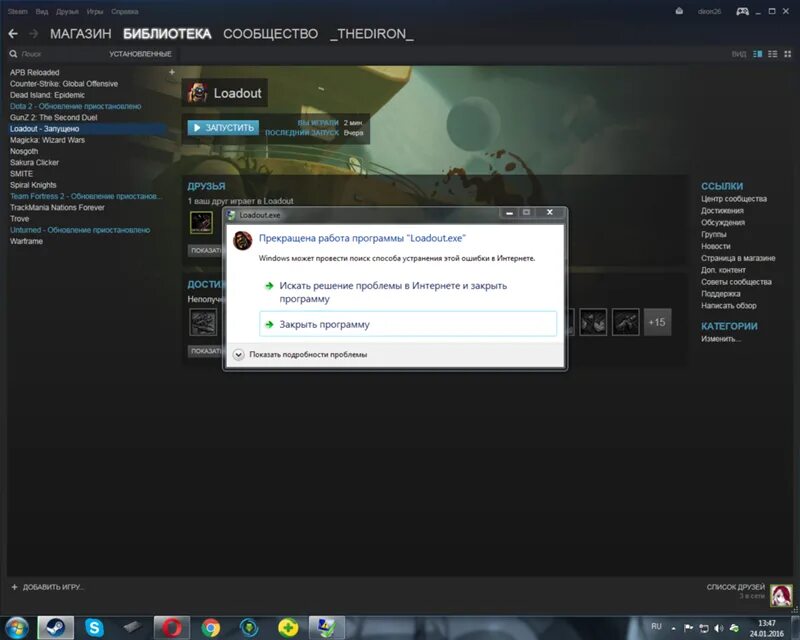Click the library search field
This screenshot has height=640, width=800.
(56, 54)
